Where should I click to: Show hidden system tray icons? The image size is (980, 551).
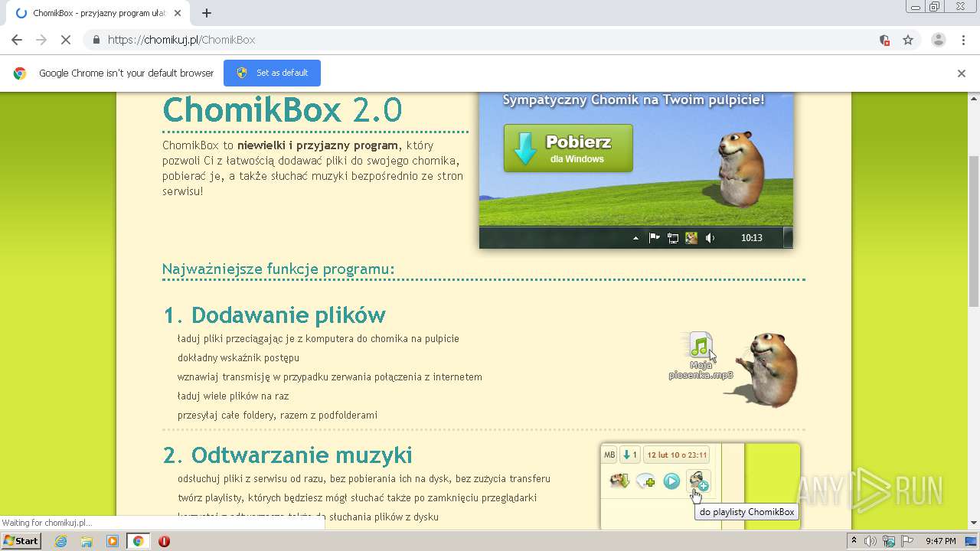[x=854, y=541]
